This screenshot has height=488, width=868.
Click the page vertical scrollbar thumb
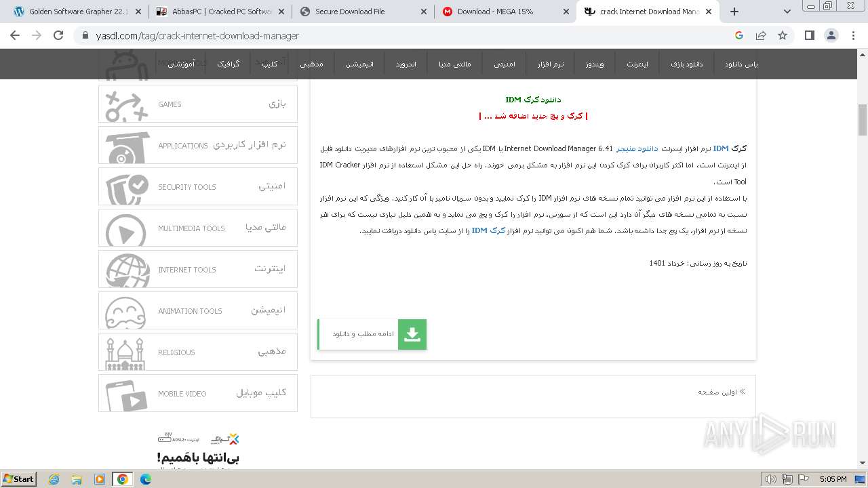point(862,120)
